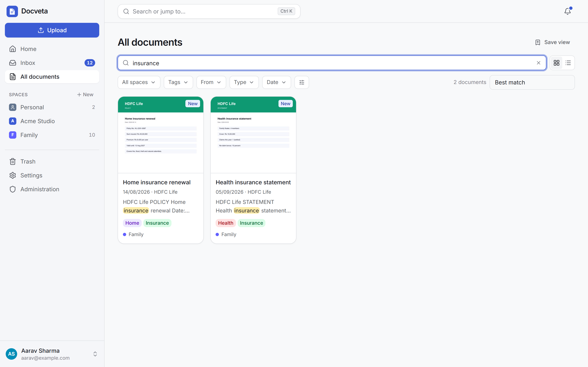
Task: Create a new space with + New
Action: (85, 94)
